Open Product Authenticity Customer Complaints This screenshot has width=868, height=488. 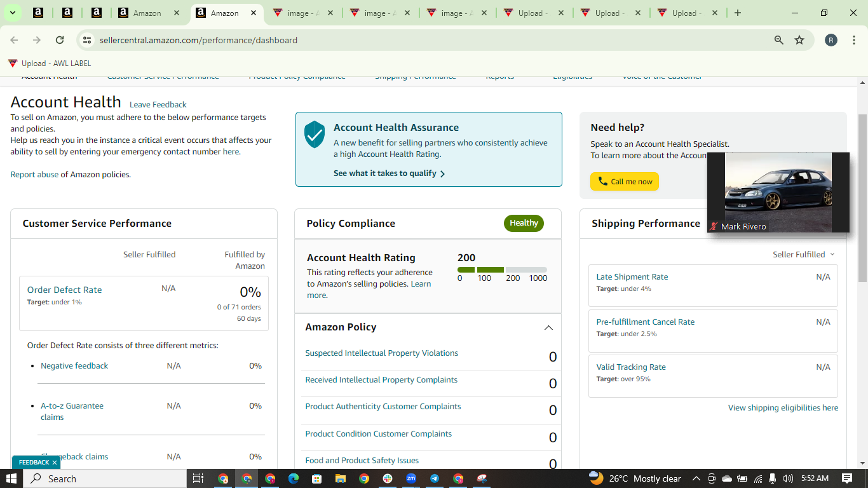(x=383, y=407)
